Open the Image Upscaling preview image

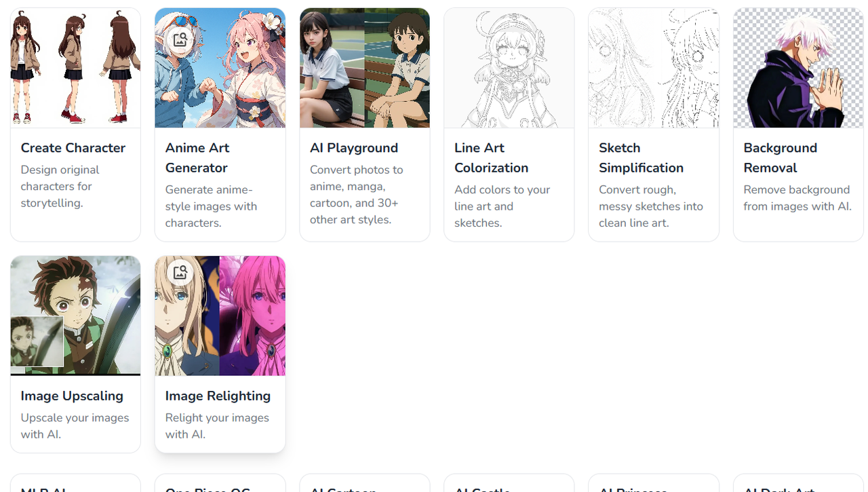75,316
